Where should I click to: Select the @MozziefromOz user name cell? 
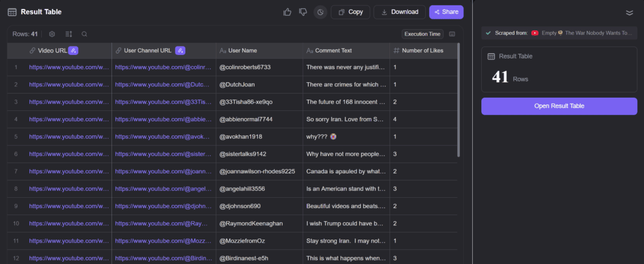click(259, 241)
